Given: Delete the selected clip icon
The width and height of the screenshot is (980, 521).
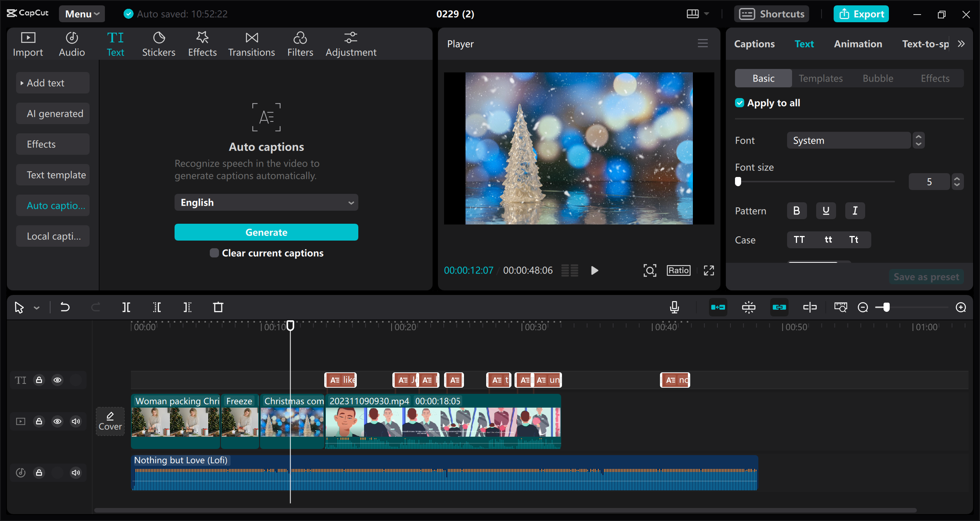Looking at the screenshot, I should pos(217,307).
